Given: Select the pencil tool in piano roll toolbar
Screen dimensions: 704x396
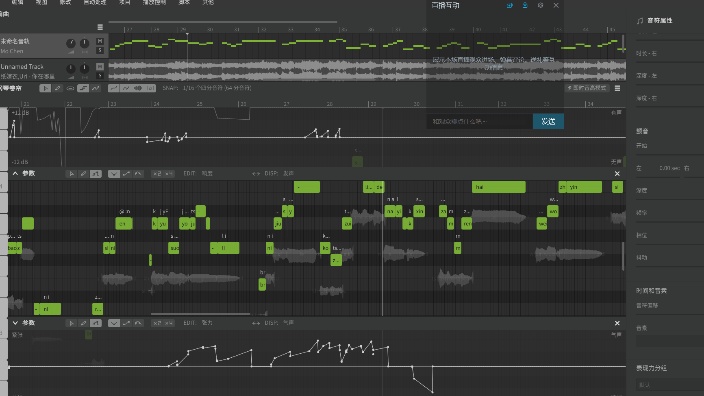Looking at the screenshot, I should (x=57, y=88).
